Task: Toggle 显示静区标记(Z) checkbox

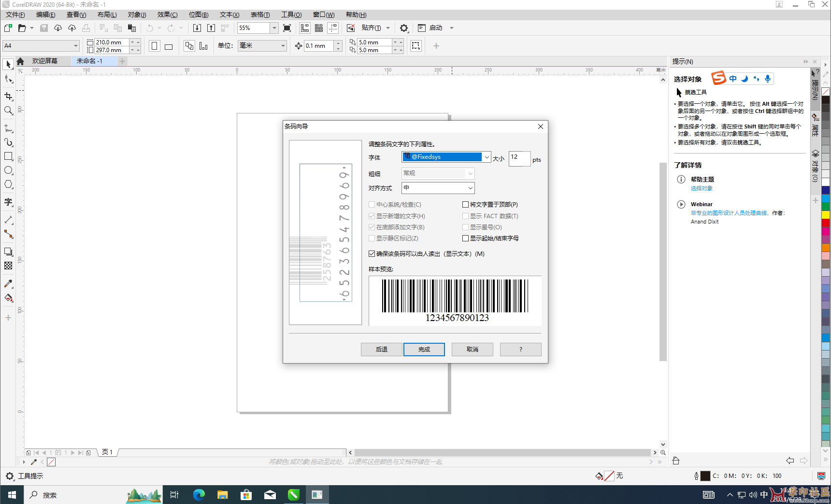Action: pyautogui.click(x=372, y=238)
